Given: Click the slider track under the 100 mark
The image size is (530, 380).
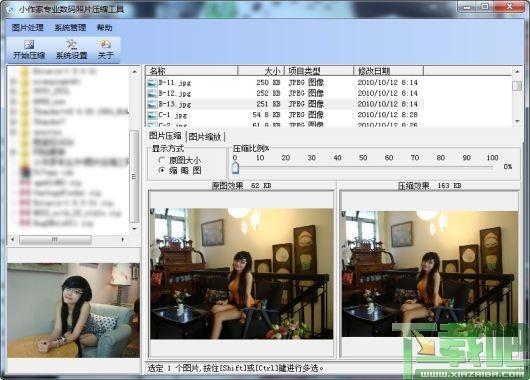Looking at the screenshot, I should pyautogui.click(x=492, y=167).
